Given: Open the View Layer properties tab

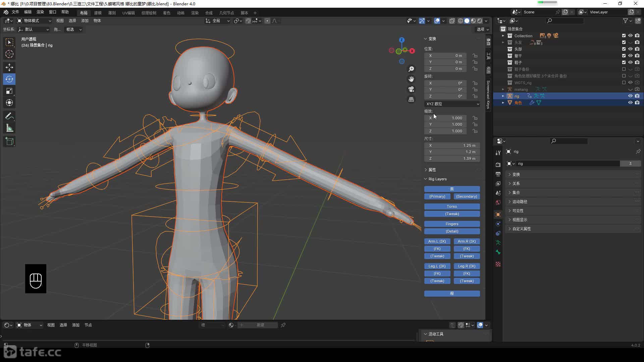Looking at the screenshot, I should pos(498,183).
